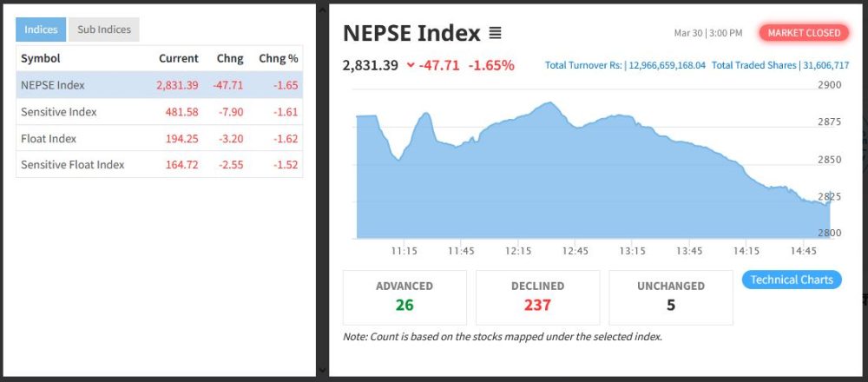868x382 pixels.
Task: Click the scroll-down arrow between the panels
Action: tap(322, 369)
